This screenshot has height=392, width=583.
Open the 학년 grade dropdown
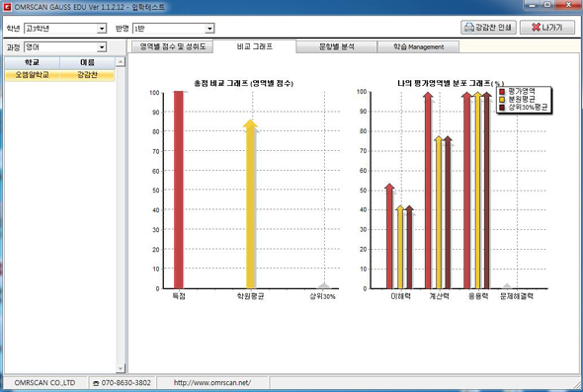pyautogui.click(x=101, y=29)
